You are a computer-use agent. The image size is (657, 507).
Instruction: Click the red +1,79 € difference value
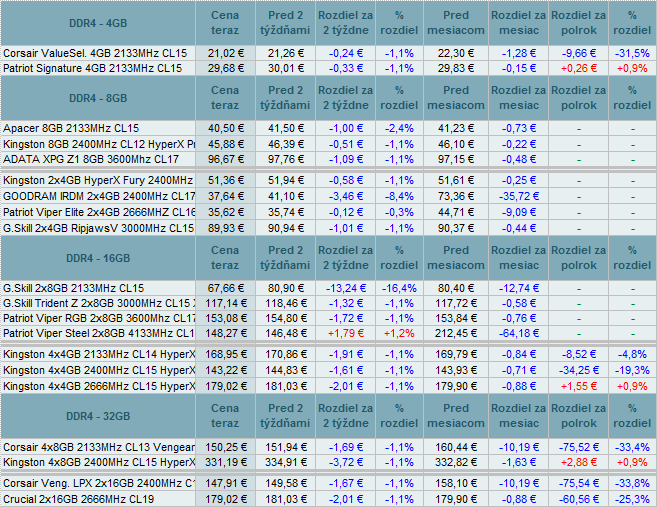345,333
